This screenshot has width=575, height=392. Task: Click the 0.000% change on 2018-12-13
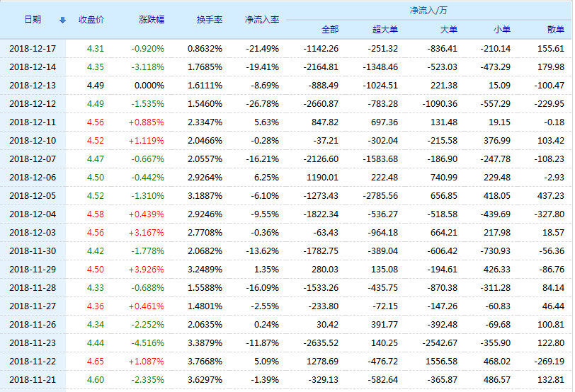coord(149,86)
